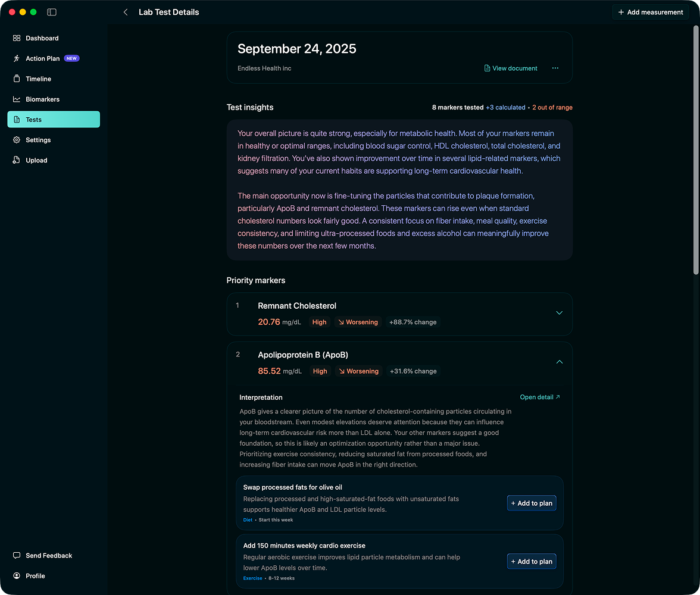Click the 'Apolipoprotein B (ApoB)' marker title
Image resolution: width=700 pixels, height=595 pixels.
pos(303,355)
